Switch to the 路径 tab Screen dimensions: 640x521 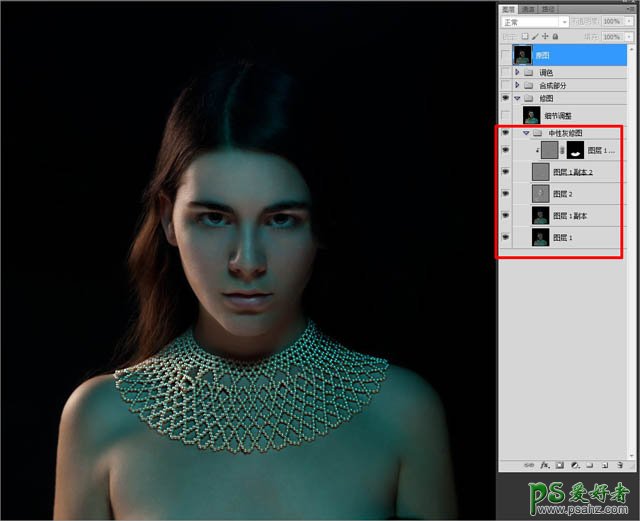click(548, 9)
